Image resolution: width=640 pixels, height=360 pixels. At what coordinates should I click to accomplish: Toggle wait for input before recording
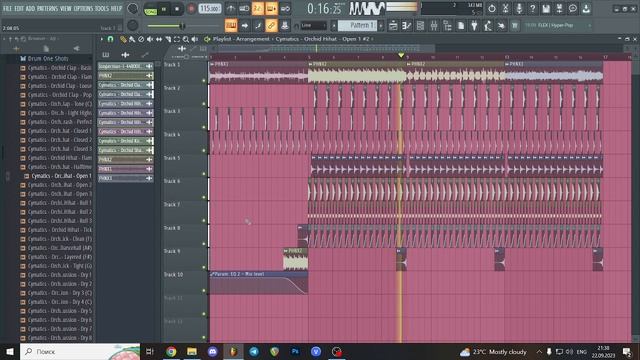point(244,9)
